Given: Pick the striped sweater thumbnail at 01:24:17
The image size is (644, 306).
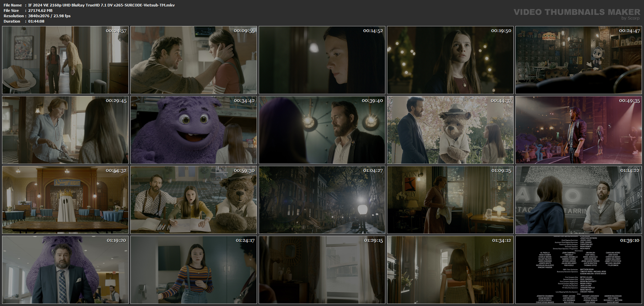Looking at the screenshot, I should pyautogui.click(x=194, y=270).
